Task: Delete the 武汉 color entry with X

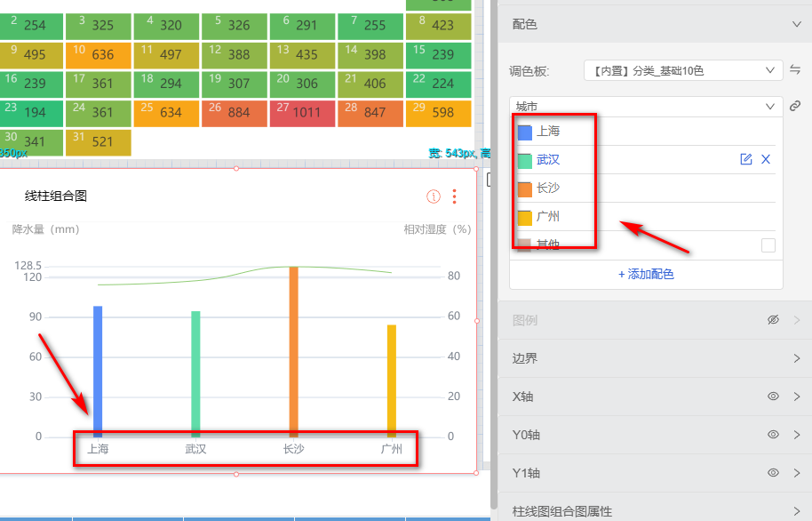Action: point(766,159)
